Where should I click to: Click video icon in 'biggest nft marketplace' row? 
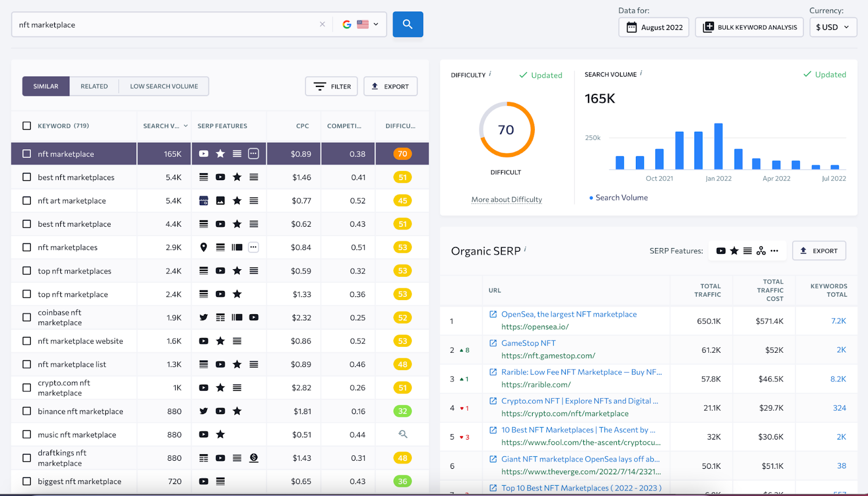click(x=203, y=481)
